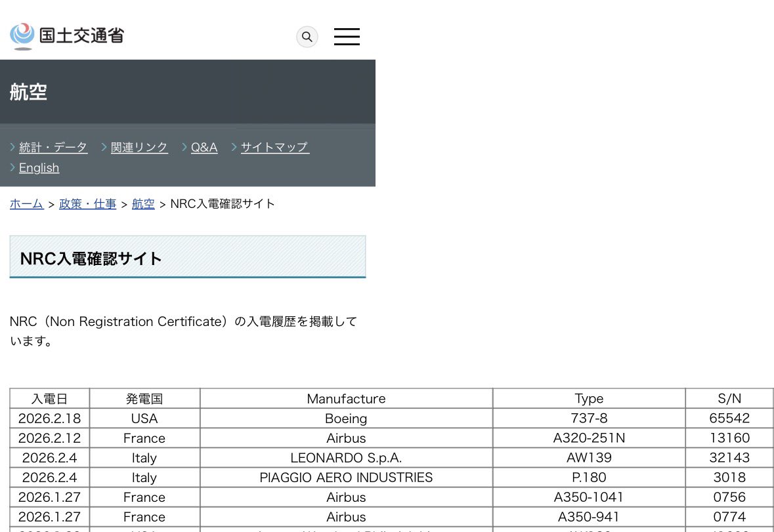Select serial number 0774
This screenshot has width=774, height=532.
click(x=729, y=517)
